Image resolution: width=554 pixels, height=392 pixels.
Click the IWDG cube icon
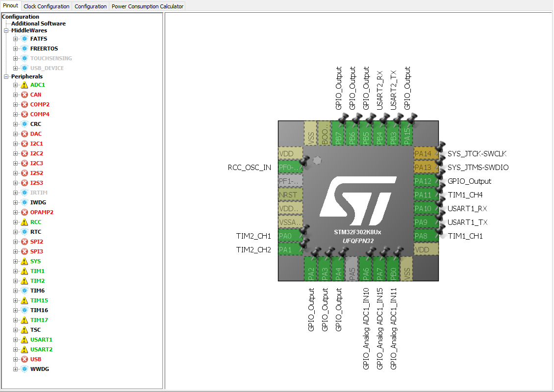(25, 202)
